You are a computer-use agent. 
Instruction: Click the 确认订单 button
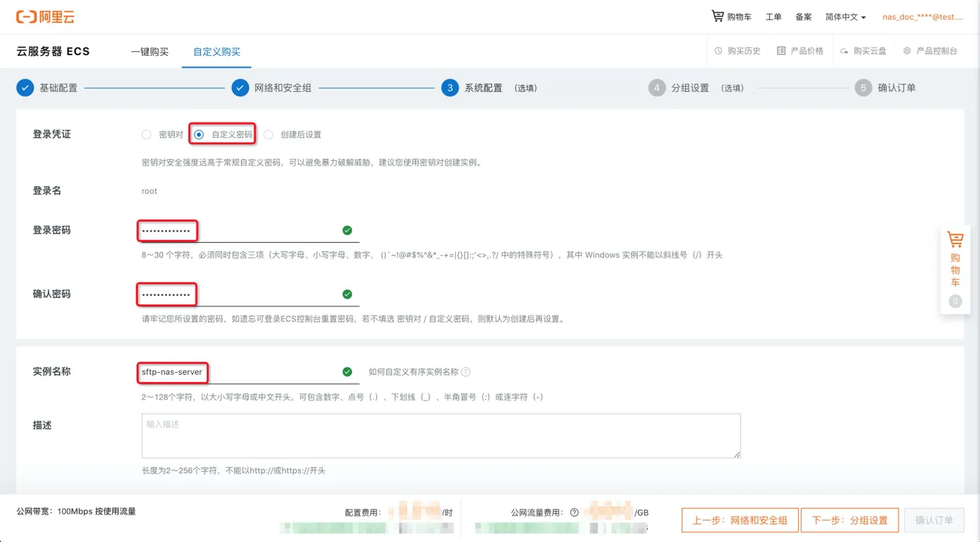(x=934, y=520)
